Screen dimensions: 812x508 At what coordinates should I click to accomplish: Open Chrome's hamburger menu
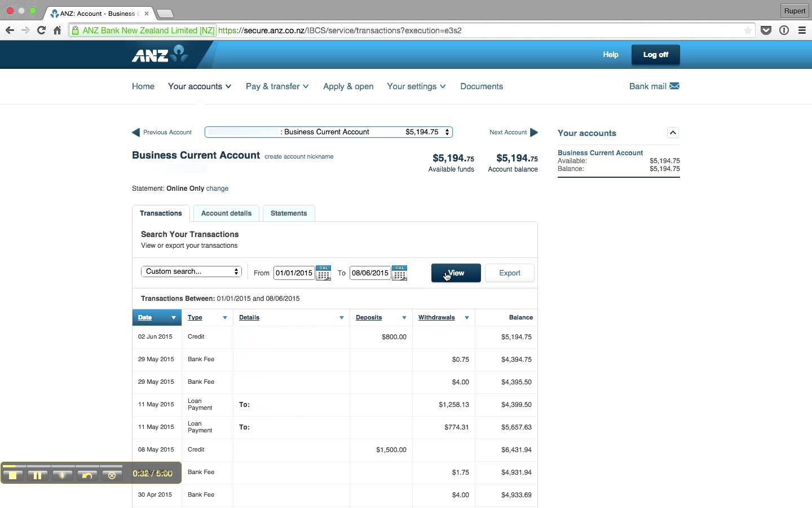pos(802,30)
